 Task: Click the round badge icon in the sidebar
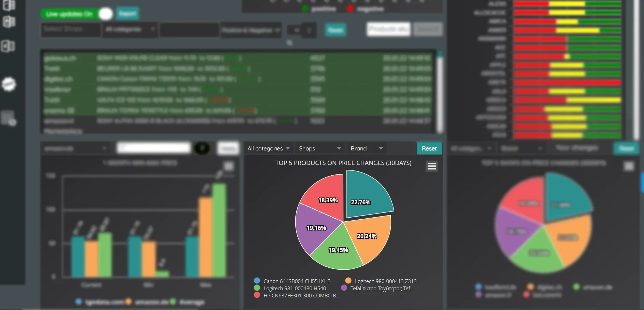click(9, 84)
